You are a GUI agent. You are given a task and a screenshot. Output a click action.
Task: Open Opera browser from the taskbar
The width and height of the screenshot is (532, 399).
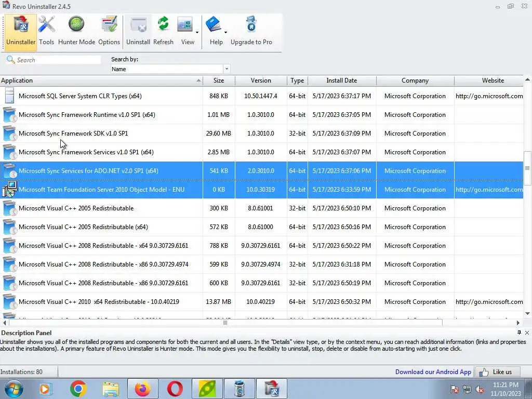coord(175,389)
